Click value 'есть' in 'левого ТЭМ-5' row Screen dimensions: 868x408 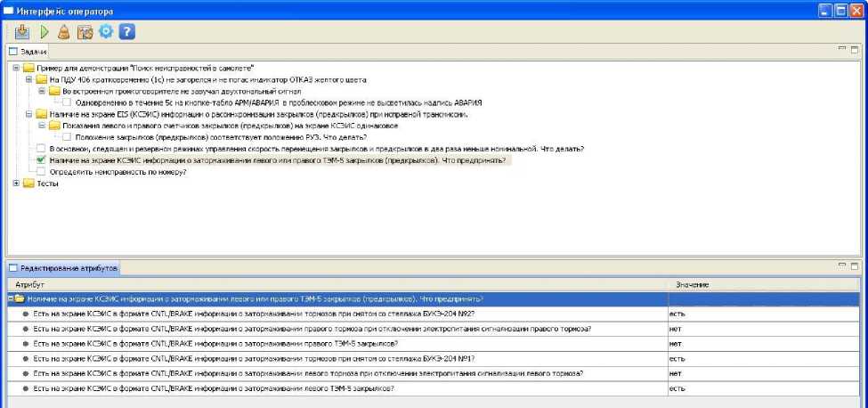tap(677, 388)
